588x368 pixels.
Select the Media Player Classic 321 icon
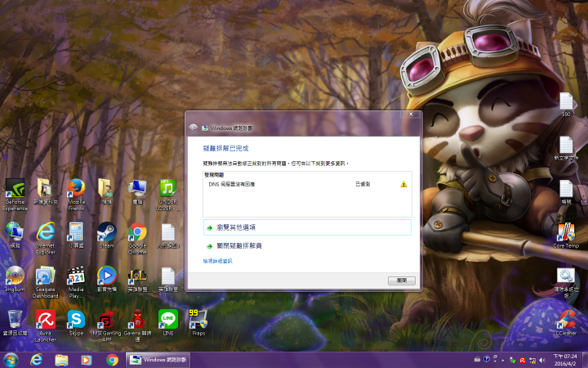(x=76, y=282)
